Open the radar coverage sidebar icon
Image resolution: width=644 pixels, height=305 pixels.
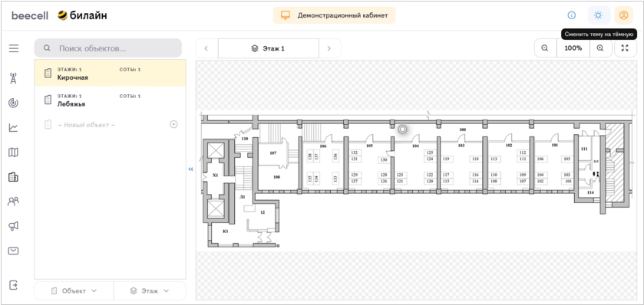tap(14, 103)
